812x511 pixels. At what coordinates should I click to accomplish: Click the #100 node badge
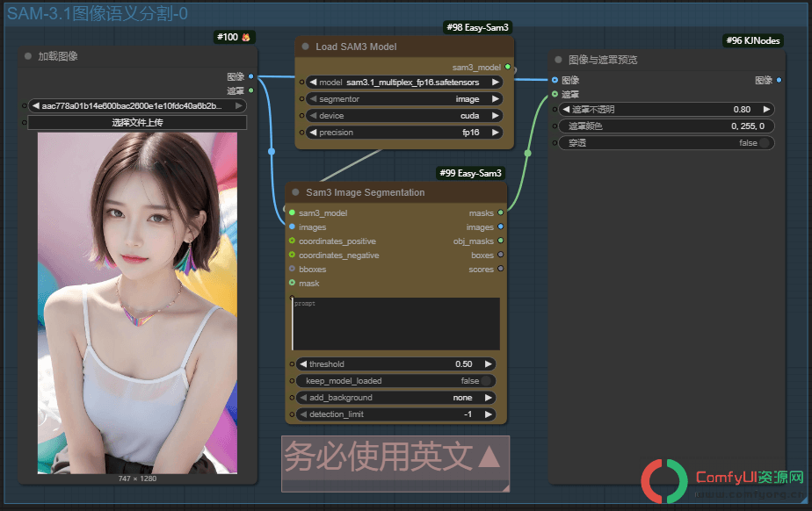coord(234,37)
